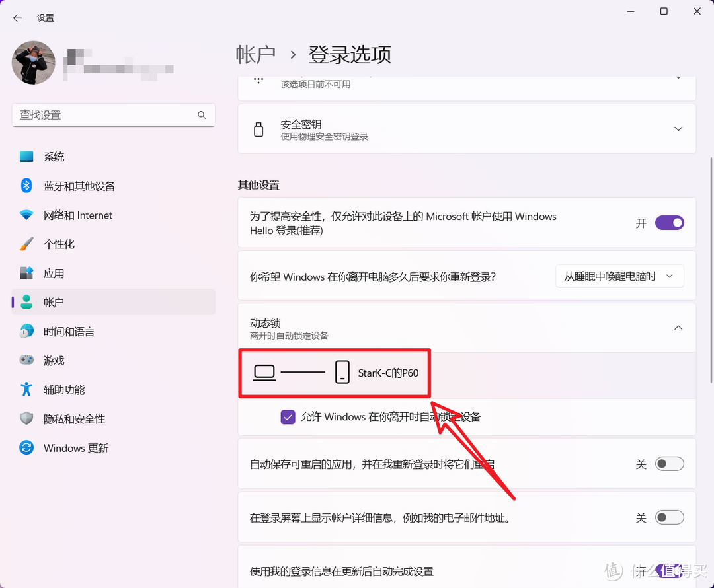Image resolution: width=714 pixels, height=588 pixels.
Task: Open 蓝牙和其他设备 settings
Action: tap(113, 186)
